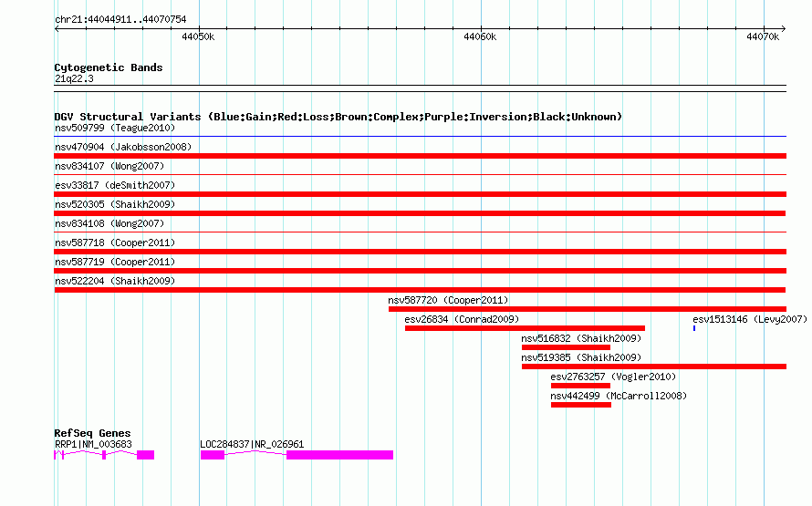Select the LOC284837|NR_026961 gene label
812x506 pixels.
[x=252, y=444]
